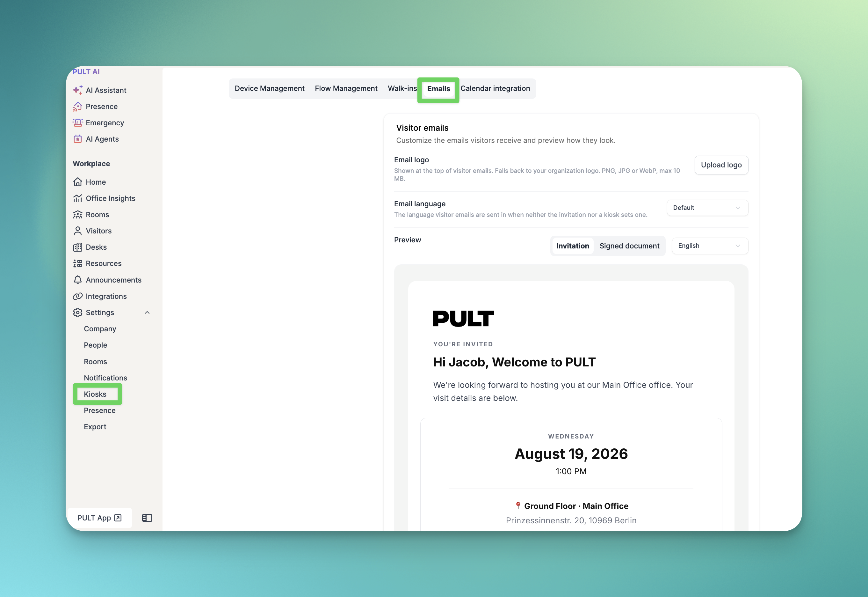Go to AI Assistant

click(x=106, y=90)
